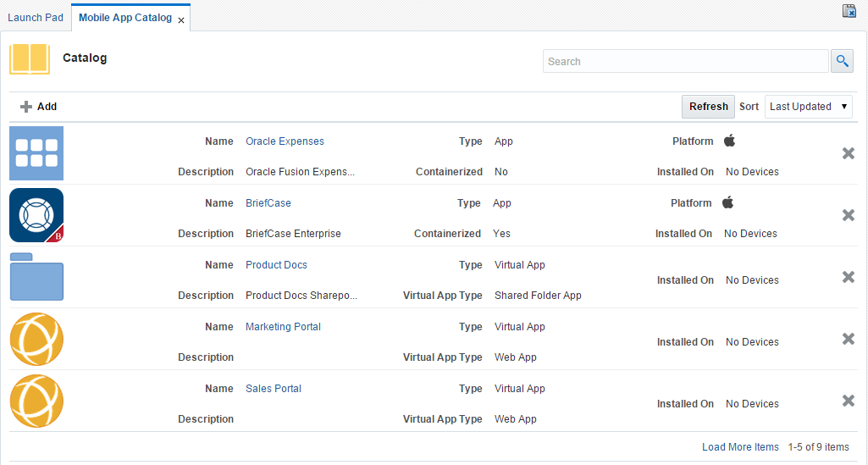Screen dimensions: 868x465
Task: Remove Product Docs with its X icon
Action: (848, 277)
